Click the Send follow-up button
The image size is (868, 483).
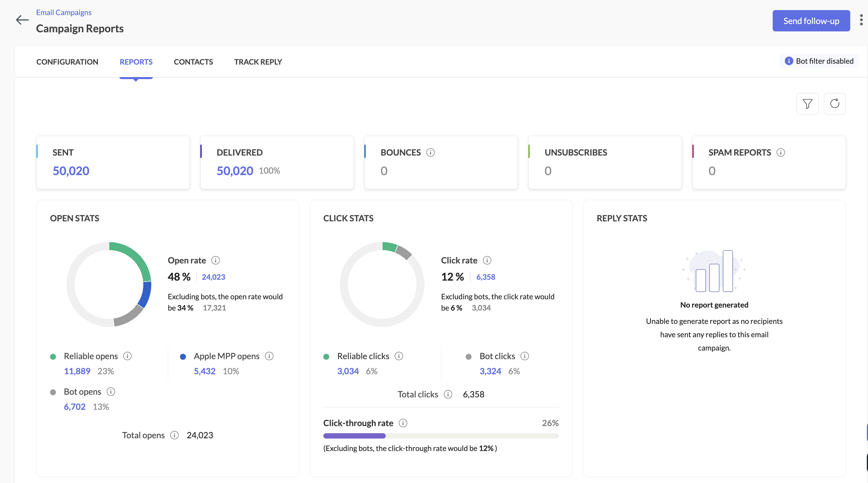(811, 21)
